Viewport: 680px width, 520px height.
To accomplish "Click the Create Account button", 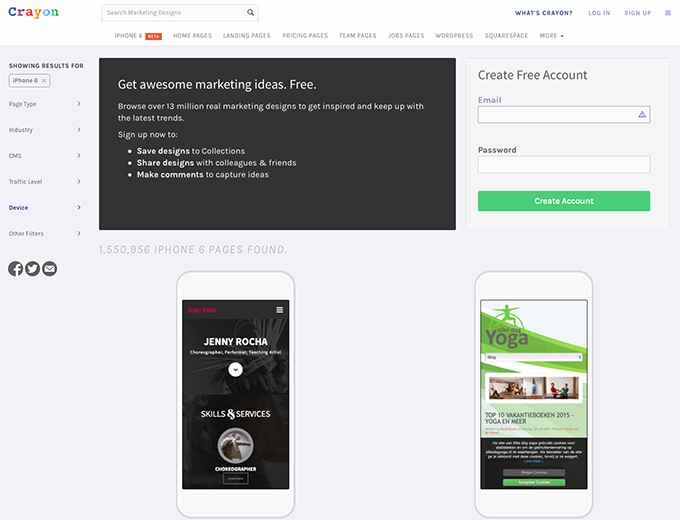I will pos(564,201).
